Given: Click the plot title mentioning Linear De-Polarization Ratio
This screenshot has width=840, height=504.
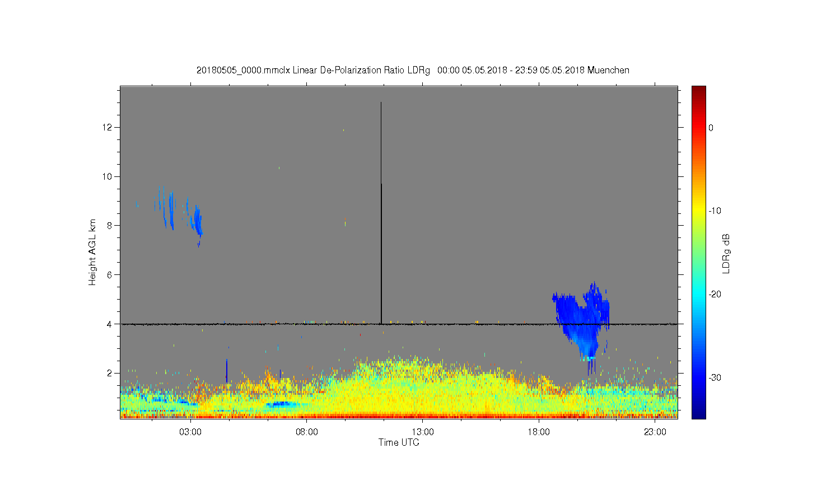Looking at the screenshot, I should 413,71.
